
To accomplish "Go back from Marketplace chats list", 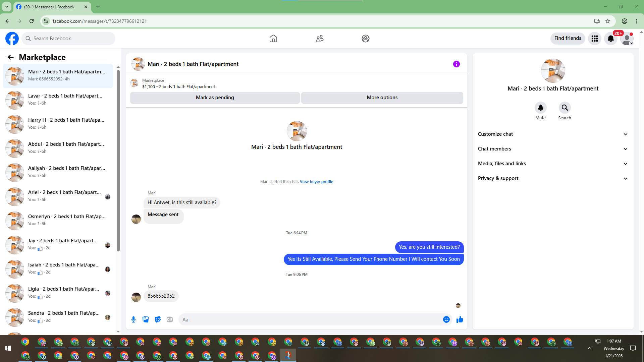I will point(11,57).
